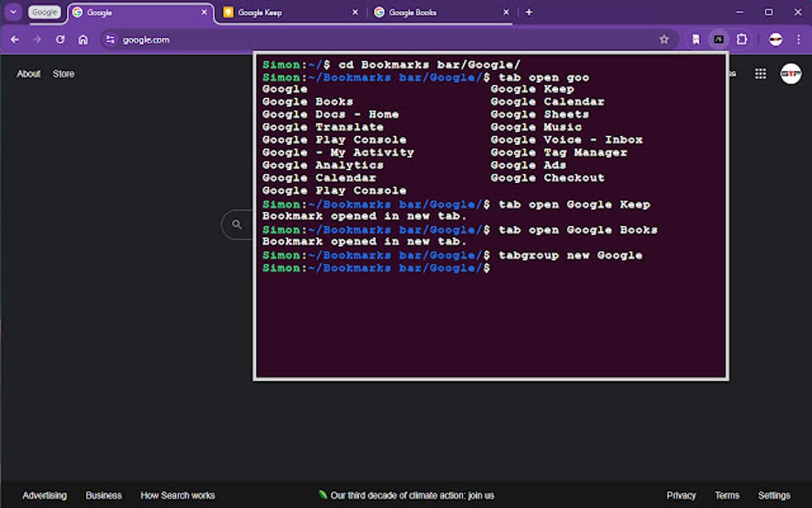
Task: Open the Chrome three-dot menu
Action: pos(798,38)
